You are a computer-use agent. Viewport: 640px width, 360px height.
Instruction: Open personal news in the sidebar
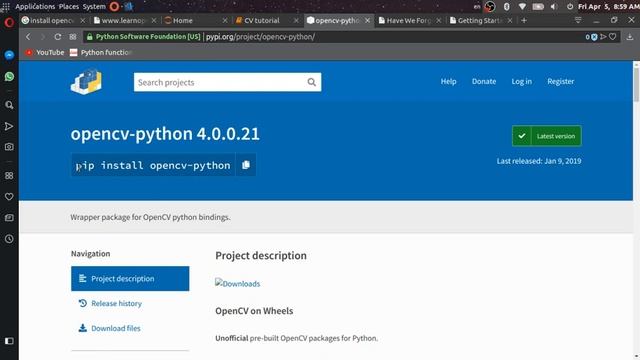(9, 218)
